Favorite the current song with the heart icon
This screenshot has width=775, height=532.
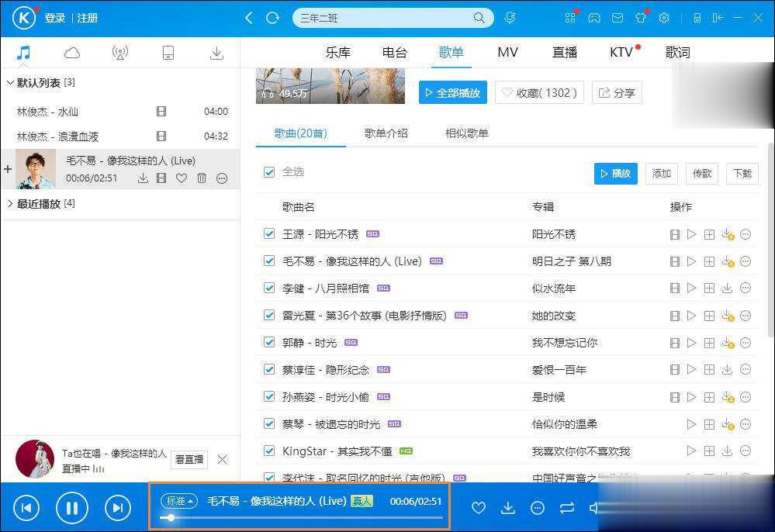pyautogui.click(x=479, y=508)
